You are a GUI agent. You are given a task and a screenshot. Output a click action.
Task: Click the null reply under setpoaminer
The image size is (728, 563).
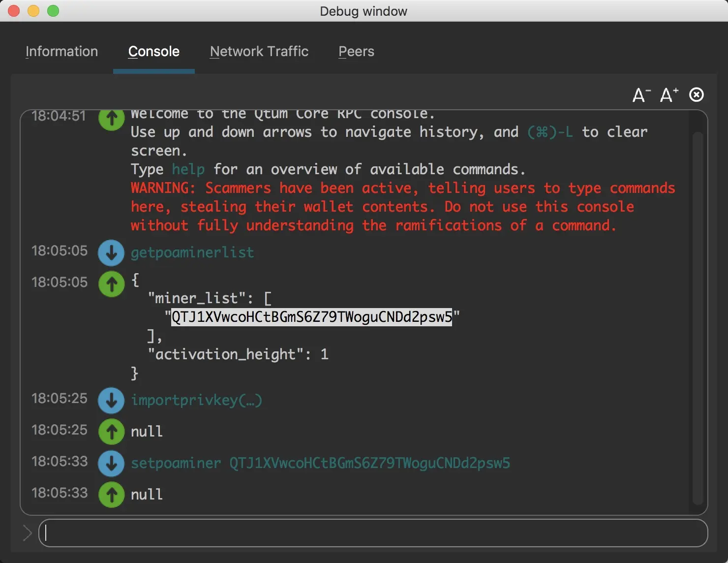147,495
